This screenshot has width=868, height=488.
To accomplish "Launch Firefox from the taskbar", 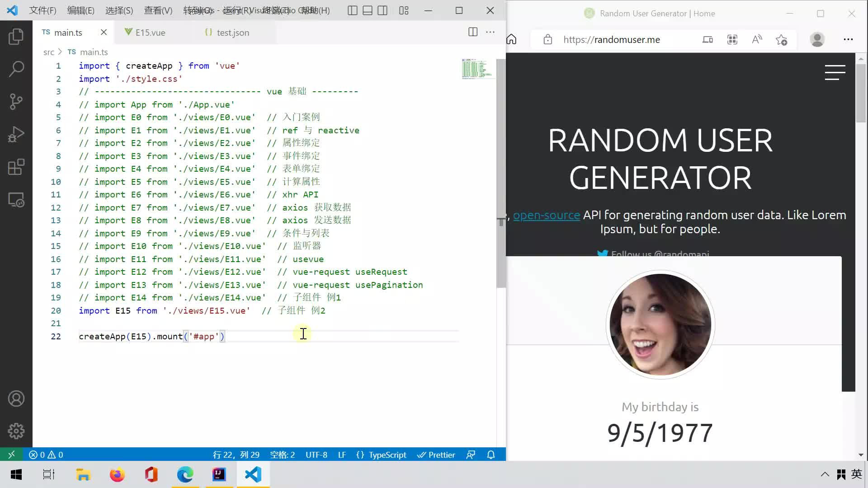I will 117,474.
